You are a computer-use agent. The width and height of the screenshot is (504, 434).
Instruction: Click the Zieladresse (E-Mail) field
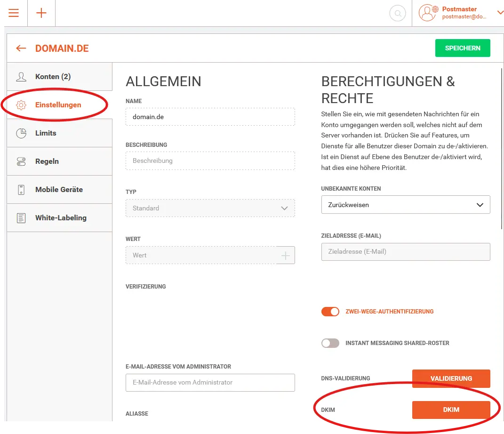(406, 252)
